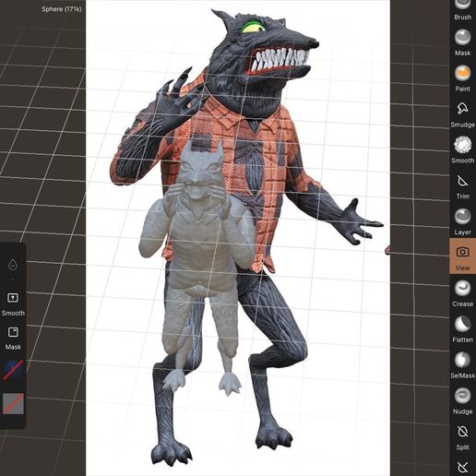Pick the Split tool

click(x=462, y=436)
